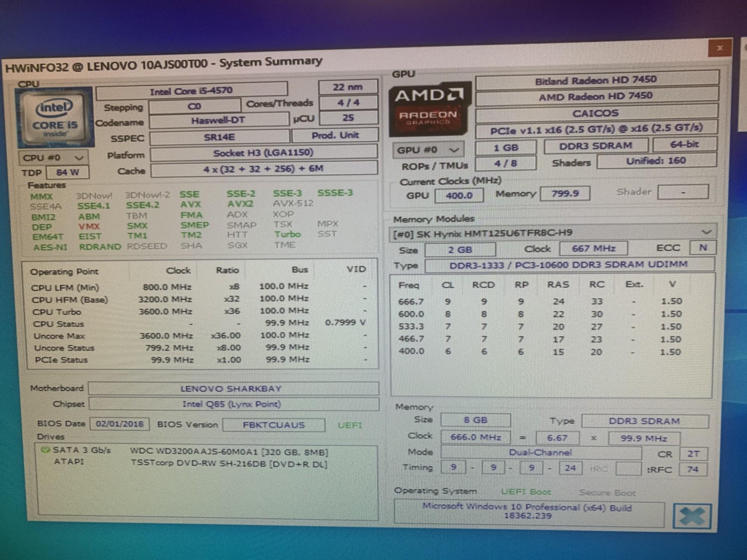
Task: Click the DDR3-1333 / PC3-10600 type field
Action: coord(569,265)
